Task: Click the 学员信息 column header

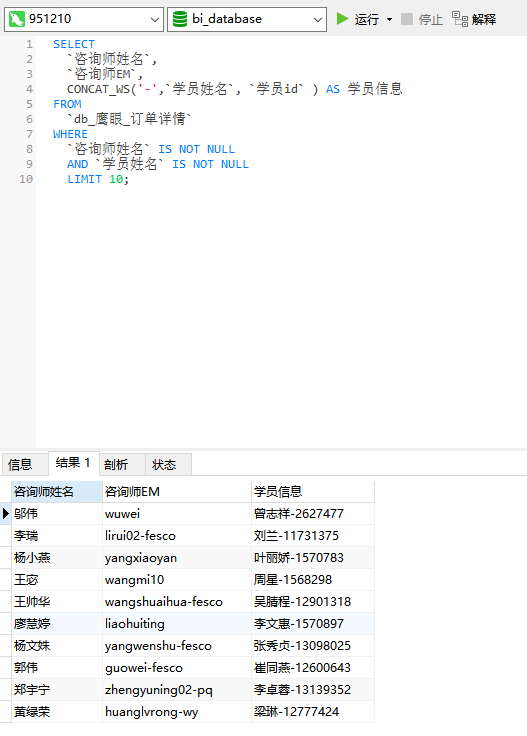Action: coord(313,491)
